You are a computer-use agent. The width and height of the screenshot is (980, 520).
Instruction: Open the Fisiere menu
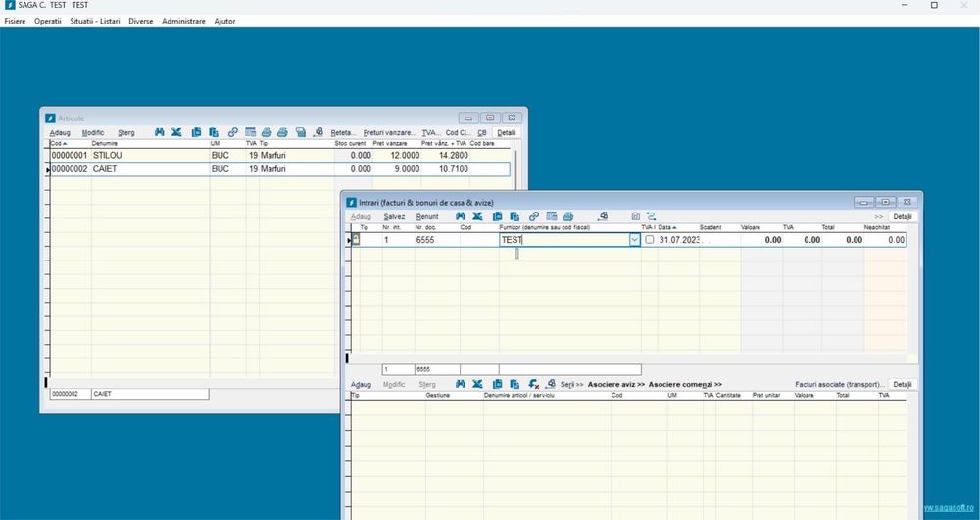point(15,22)
